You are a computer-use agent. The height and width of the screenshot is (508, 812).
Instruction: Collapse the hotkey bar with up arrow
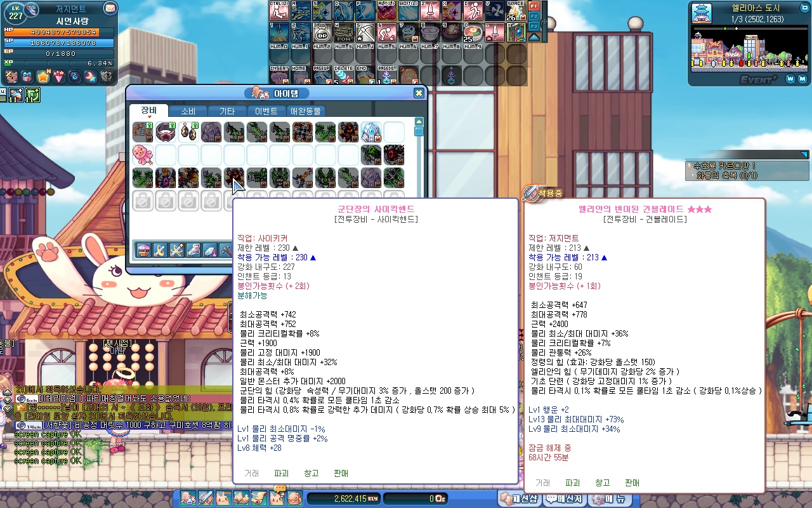pos(534,37)
